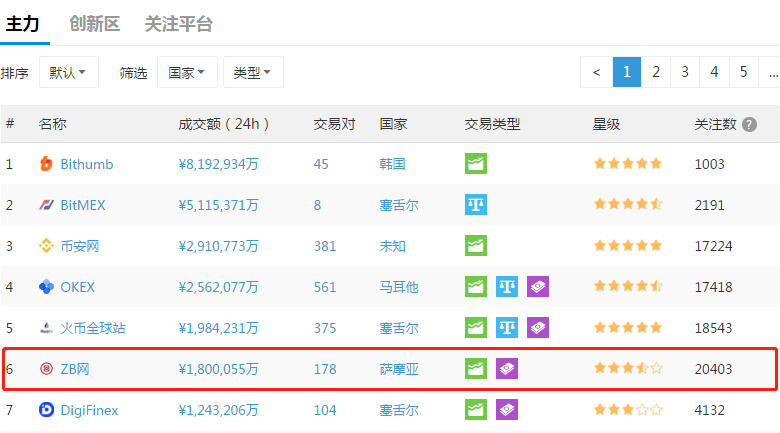The height and width of the screenshot is (433, 780).
Task: Go to page 3
Action: pos(685,72)
